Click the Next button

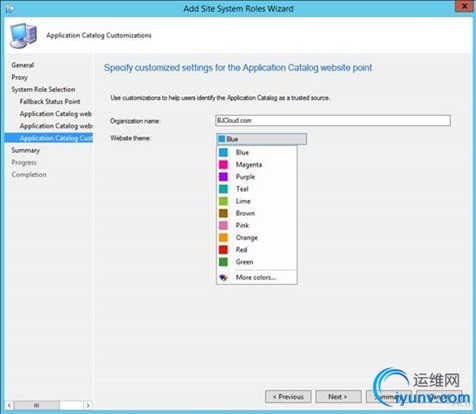[x=338, y=397]
